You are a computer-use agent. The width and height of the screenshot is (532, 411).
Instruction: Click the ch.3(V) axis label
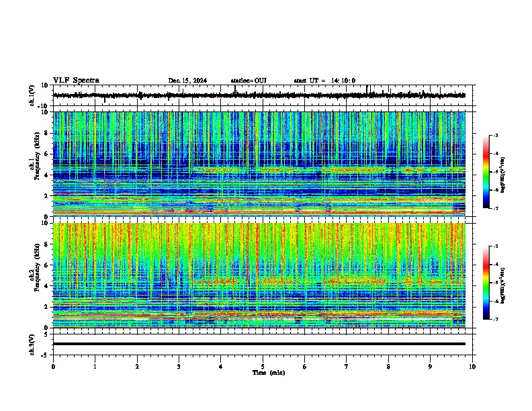click(x=32, y=345)
